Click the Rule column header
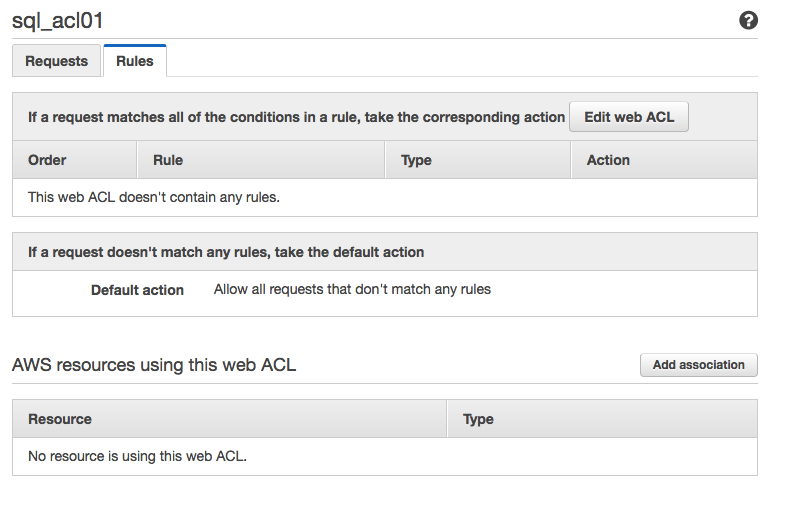 click(168, 160)
